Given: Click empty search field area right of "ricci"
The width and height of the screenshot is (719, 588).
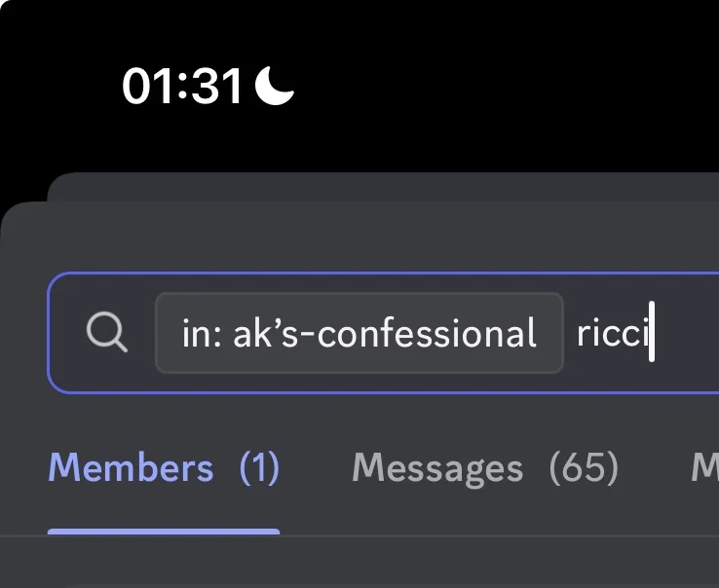Looking at the screenshot, I should [x=687, y=333].
